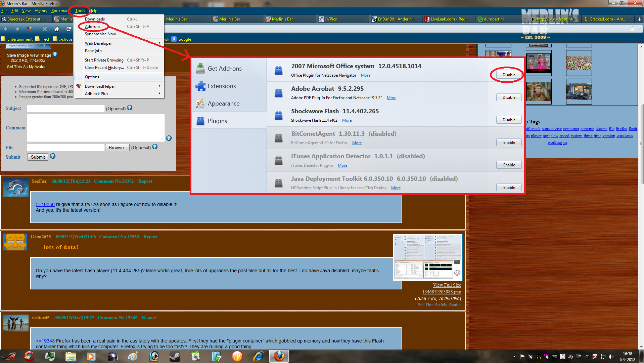
Task: Enable the BitCometAgent plugin
Action: [x=509, y=143]
